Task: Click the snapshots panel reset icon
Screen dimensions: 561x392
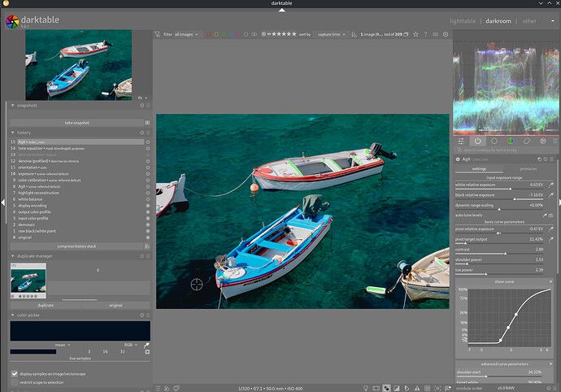Action: [x=142, y=106]
